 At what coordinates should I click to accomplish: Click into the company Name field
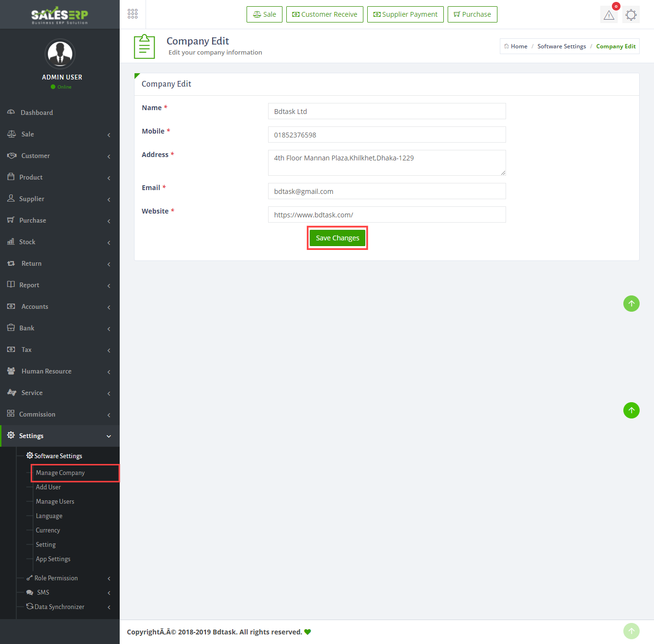[386, 111]
